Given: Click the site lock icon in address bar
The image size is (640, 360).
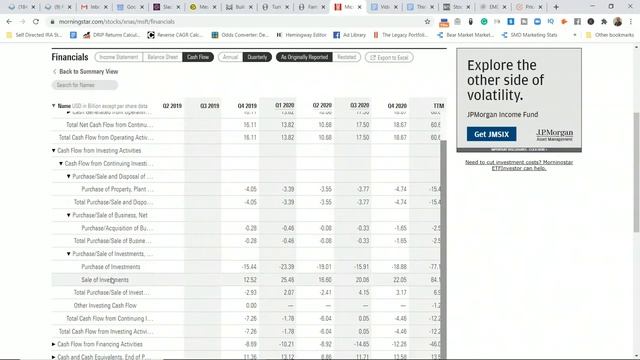Looking at the screenshot, I should 52,22.
